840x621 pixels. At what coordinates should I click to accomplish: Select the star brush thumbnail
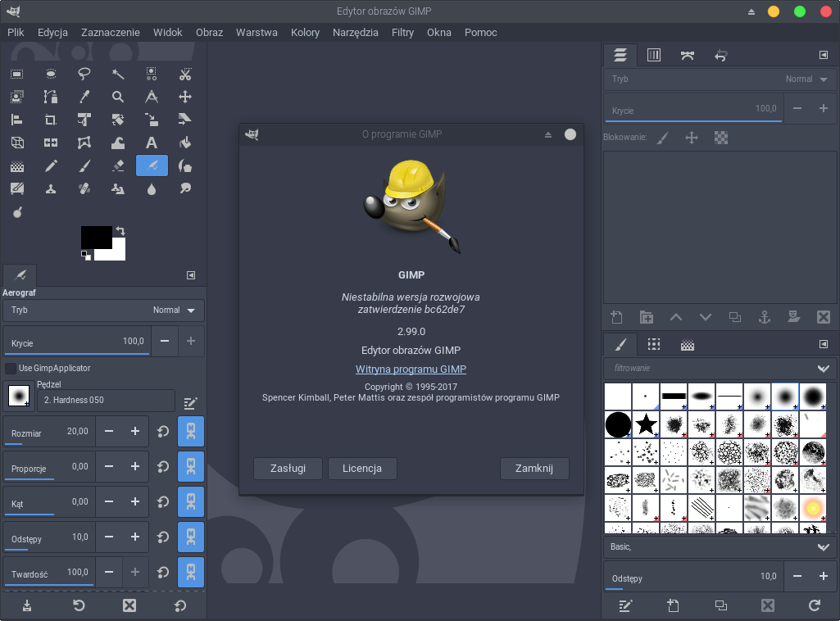coord(646,424)
